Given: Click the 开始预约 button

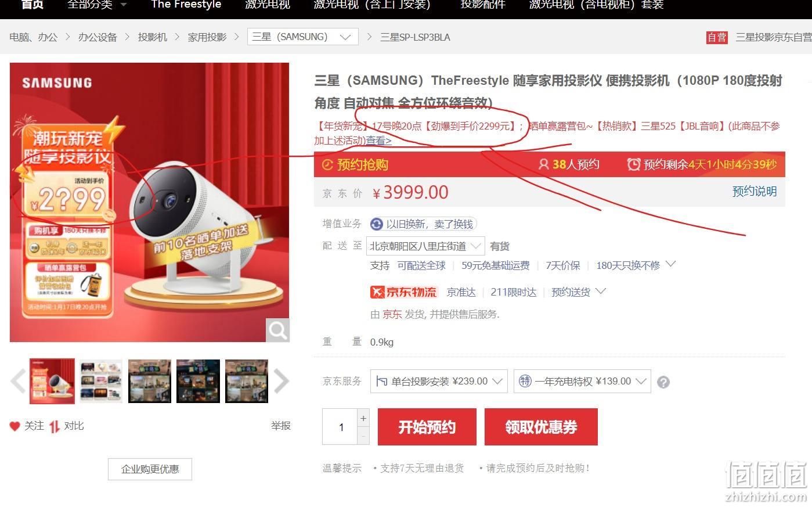Looking at the screenshot, I should click(x=427, y=427).
